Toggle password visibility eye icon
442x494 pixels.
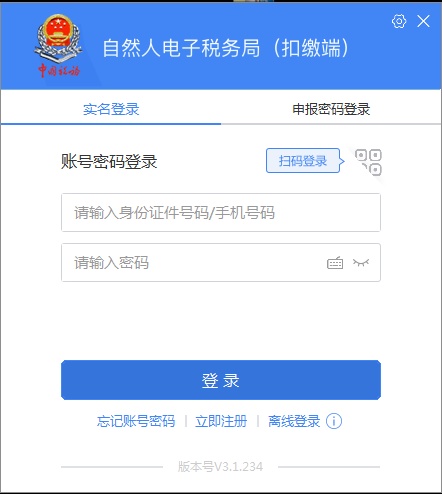click(x=361, y=263)
